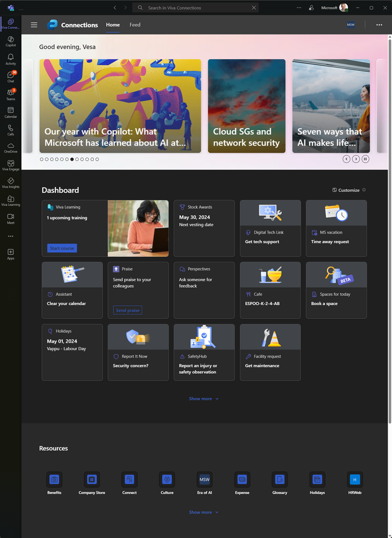Open the Apps store icon
The image size is (392, 538).
(11, 254)
